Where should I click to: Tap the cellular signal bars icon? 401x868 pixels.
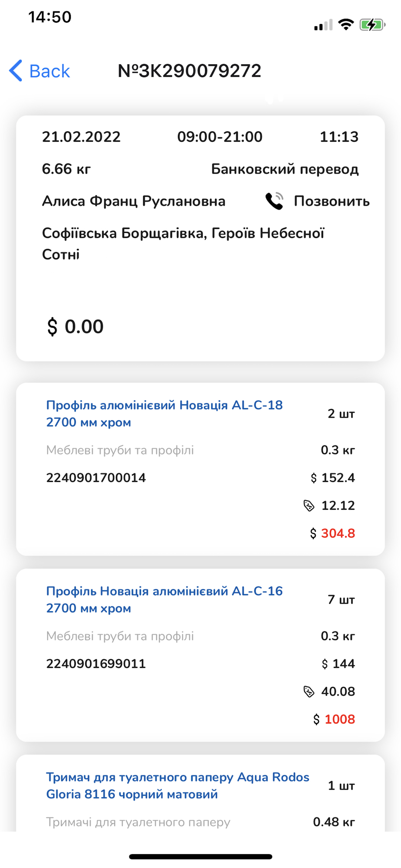click(x=323, y=25)
